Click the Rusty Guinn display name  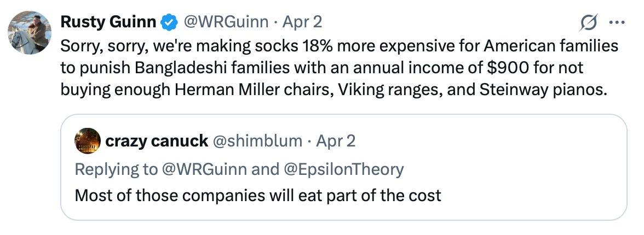pos(109,22)
